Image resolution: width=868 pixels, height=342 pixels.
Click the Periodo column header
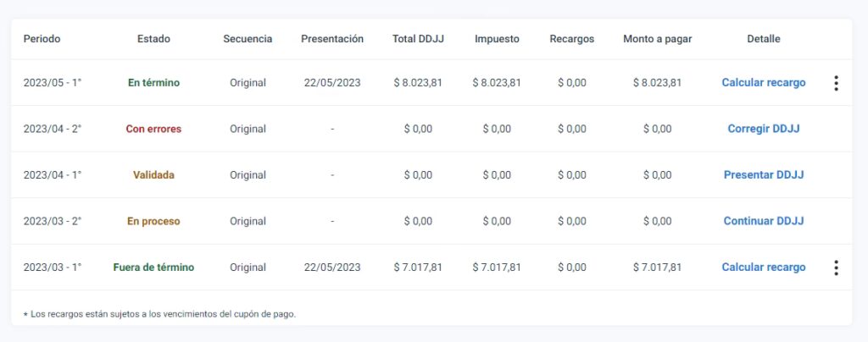coord(42,39)
